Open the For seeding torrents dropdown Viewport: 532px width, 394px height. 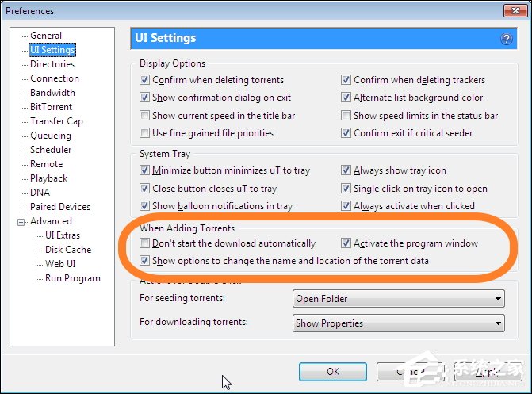(x=399, y=299)
